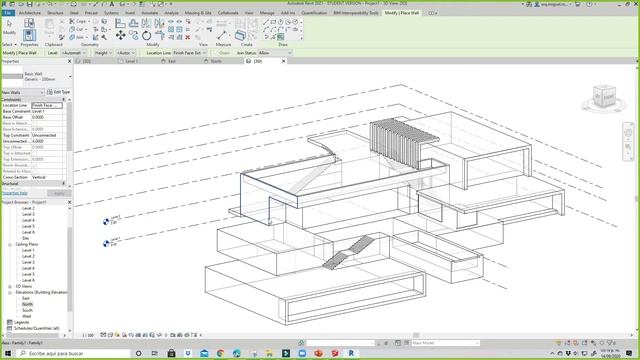Choose the Rectangle draw tool
Screen dimensions: 640x360
coord(273,22)
